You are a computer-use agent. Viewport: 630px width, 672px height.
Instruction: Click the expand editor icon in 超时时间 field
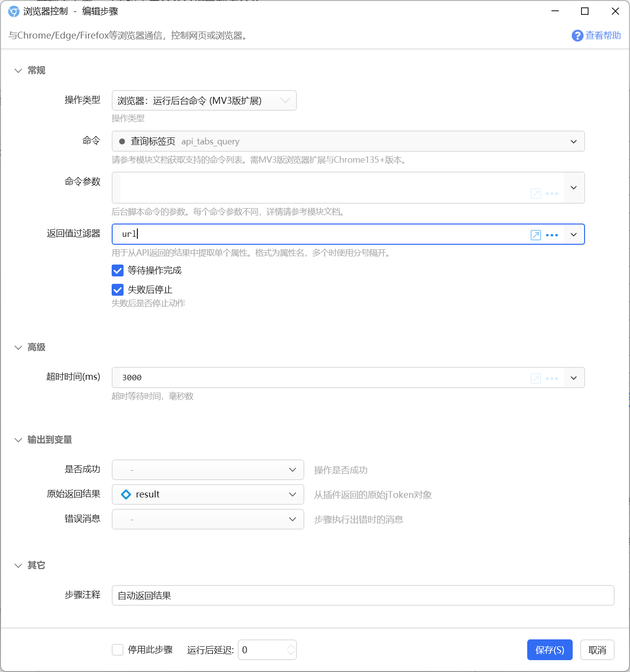click(536, 378)
